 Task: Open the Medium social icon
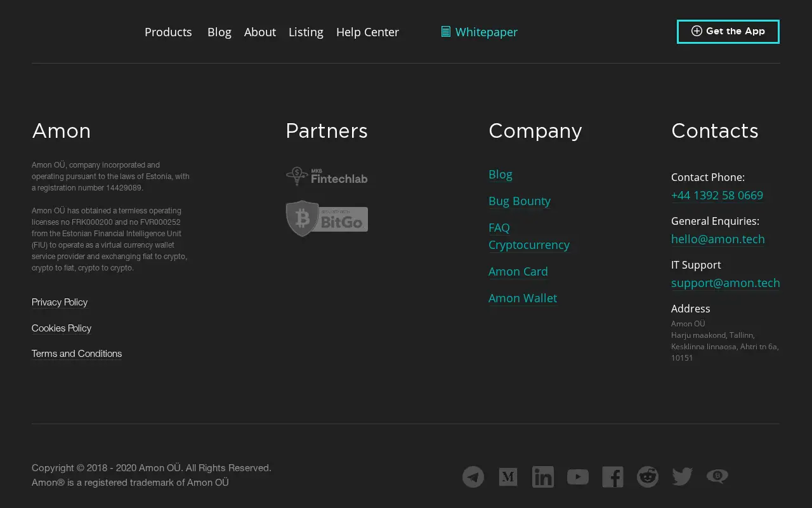[508, 477]
